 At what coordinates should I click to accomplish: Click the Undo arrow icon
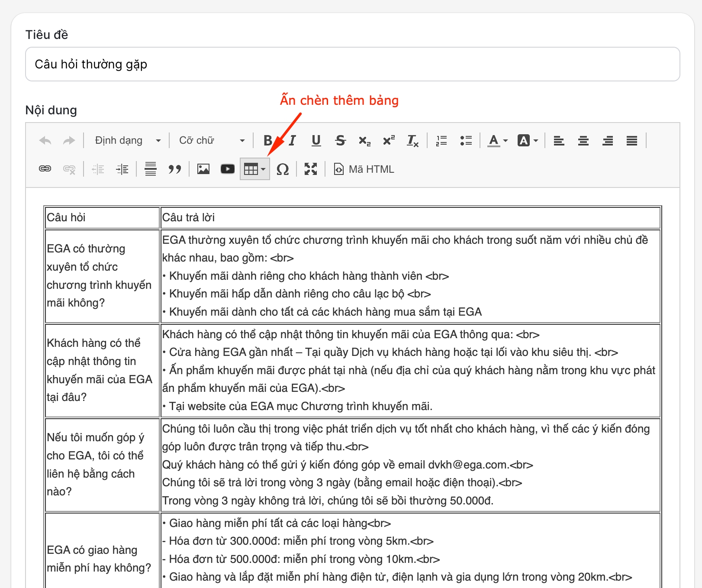pos(45,141)
